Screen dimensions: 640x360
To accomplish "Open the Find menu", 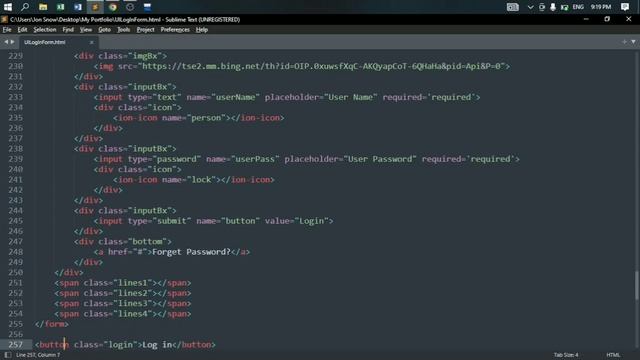I will tap(68, 29).
